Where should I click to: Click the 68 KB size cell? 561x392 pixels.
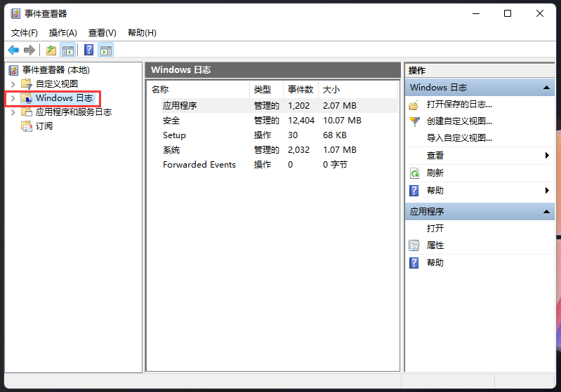click(335, 135)
